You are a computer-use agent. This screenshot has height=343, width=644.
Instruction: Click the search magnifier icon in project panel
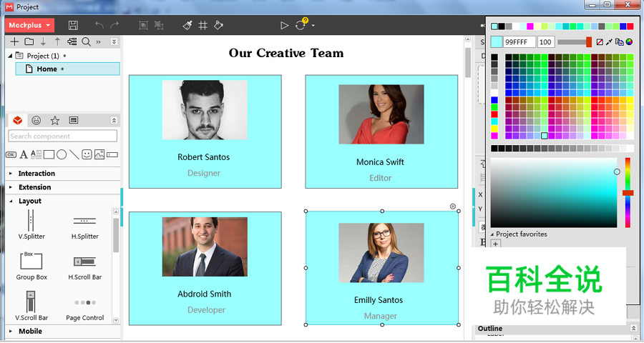point(87,41)
